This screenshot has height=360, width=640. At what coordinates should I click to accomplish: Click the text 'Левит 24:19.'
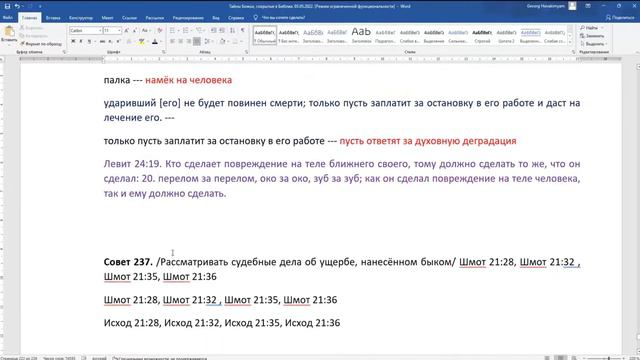coord(133,164)
